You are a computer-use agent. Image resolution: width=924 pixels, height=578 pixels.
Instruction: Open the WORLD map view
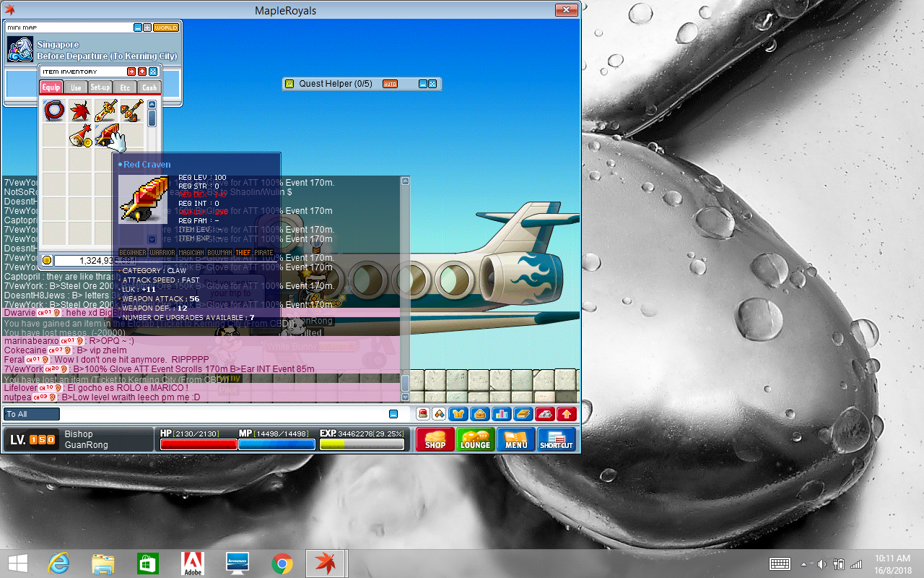coord(166,27)
